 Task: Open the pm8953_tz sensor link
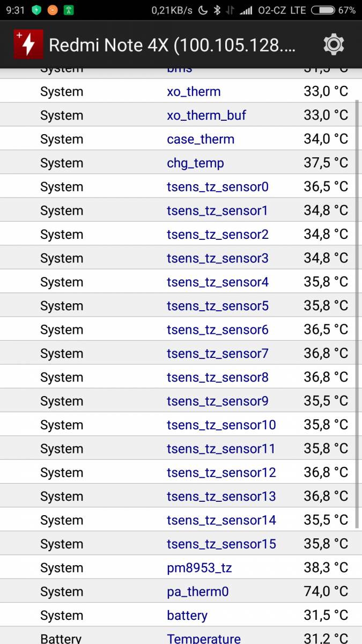pyautogui.click(x=200, y=568)
